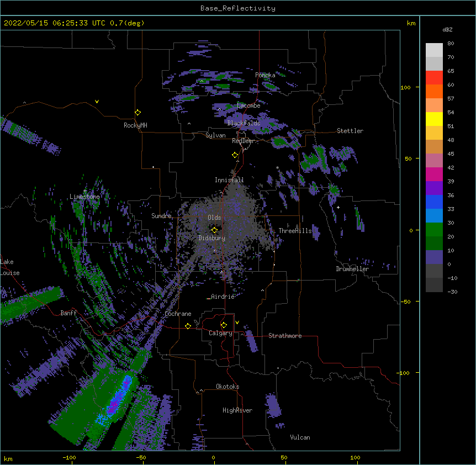Click the Innisfail city label
This screenshot has width=476, height=465.
point(229,180)
